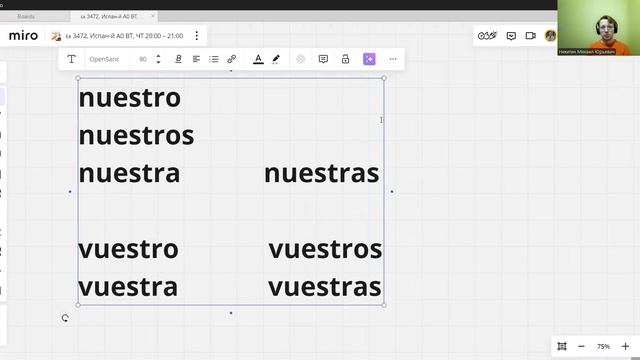This screenshot has height=360, width=640.
Task: Click the word vuestras
Action: [325, 287]
